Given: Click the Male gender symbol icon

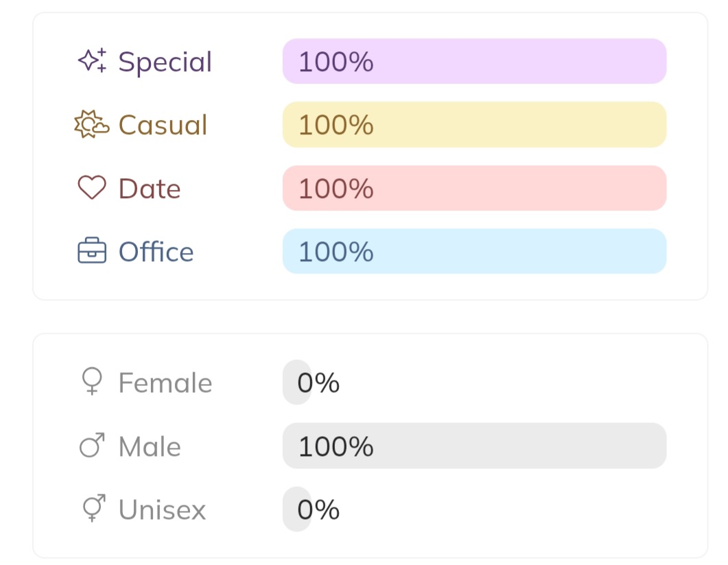Looking at the screenshot, I should pos(92,446).
